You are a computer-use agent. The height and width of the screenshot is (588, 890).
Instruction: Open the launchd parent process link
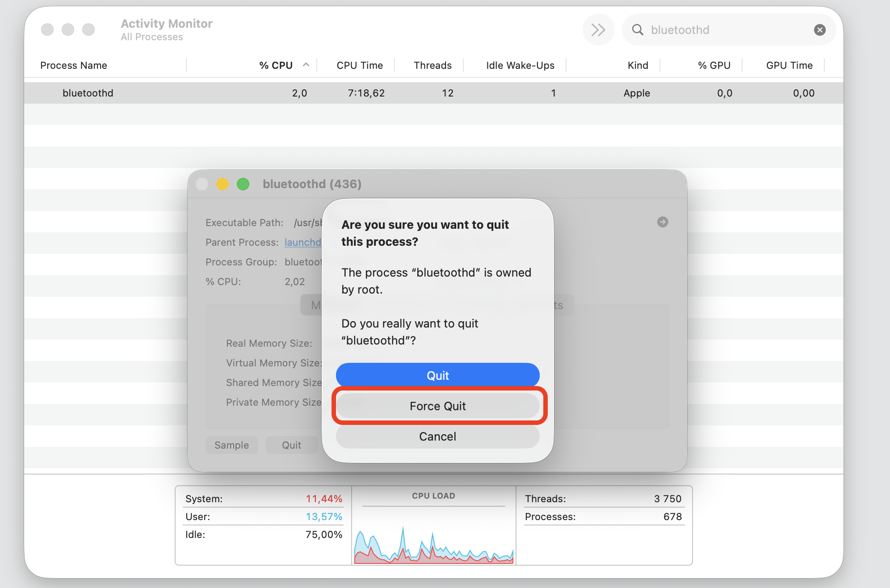[303, 242]
